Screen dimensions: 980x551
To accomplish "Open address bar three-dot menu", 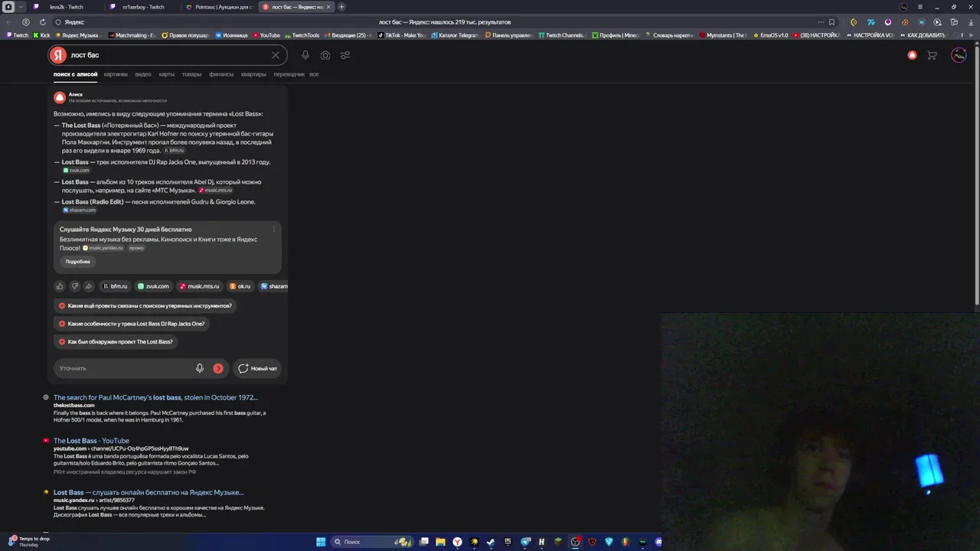I will tap(819, 22).
